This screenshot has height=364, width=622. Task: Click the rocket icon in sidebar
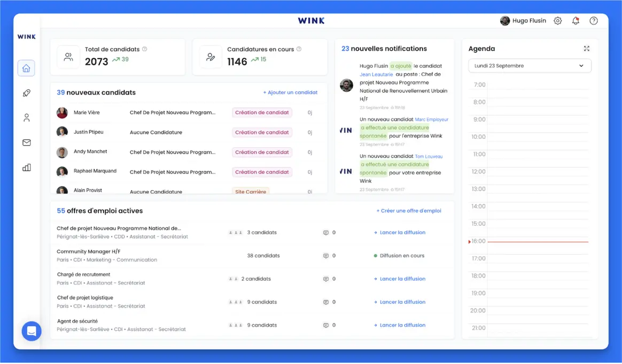coord(26,93)
